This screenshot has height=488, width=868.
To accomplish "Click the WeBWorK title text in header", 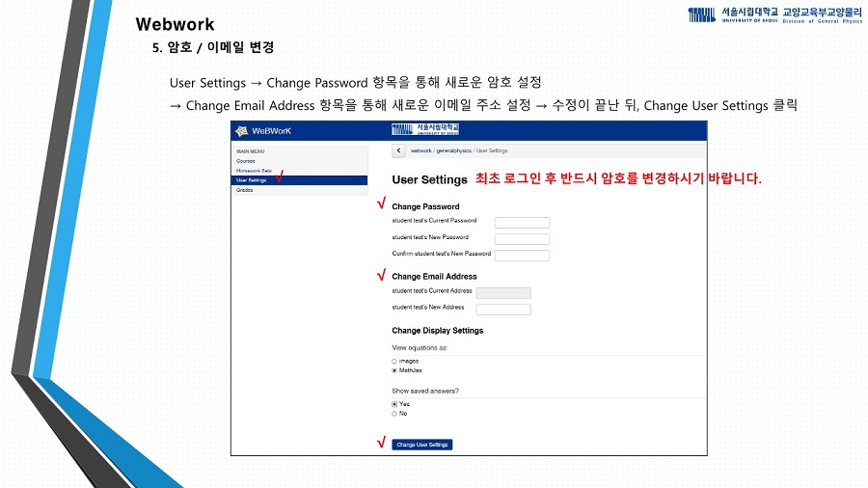I will [271, 131].
